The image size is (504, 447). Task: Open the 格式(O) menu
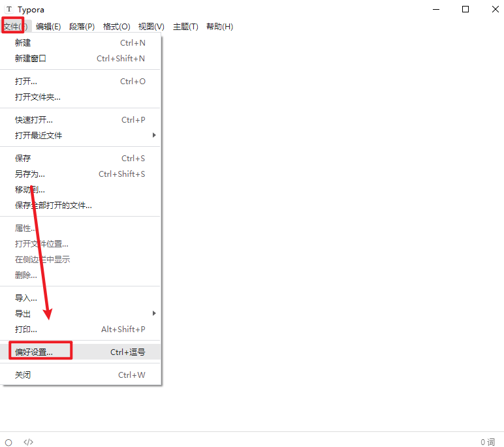[116, 27]
